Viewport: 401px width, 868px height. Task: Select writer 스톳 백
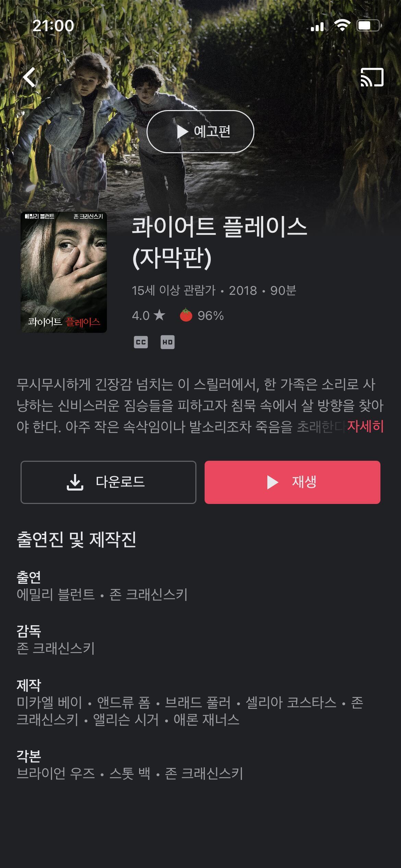(x=130, y=773)
